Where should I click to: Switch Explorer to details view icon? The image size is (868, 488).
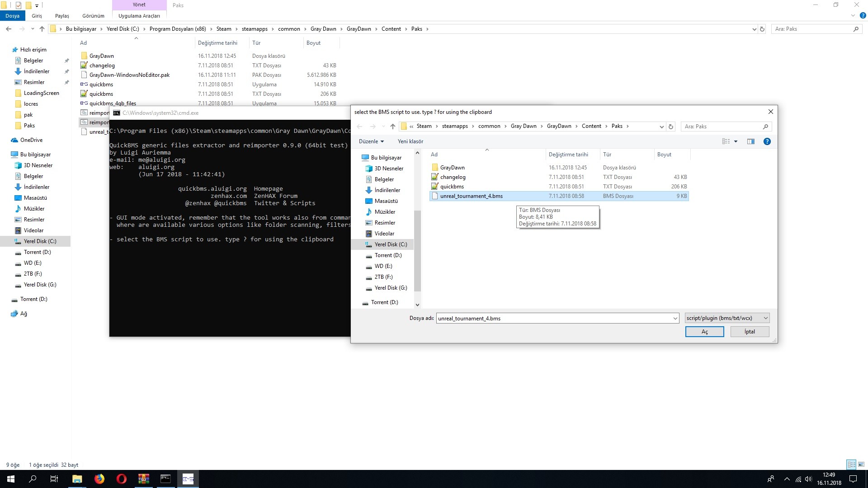click(x=851, y=465)
